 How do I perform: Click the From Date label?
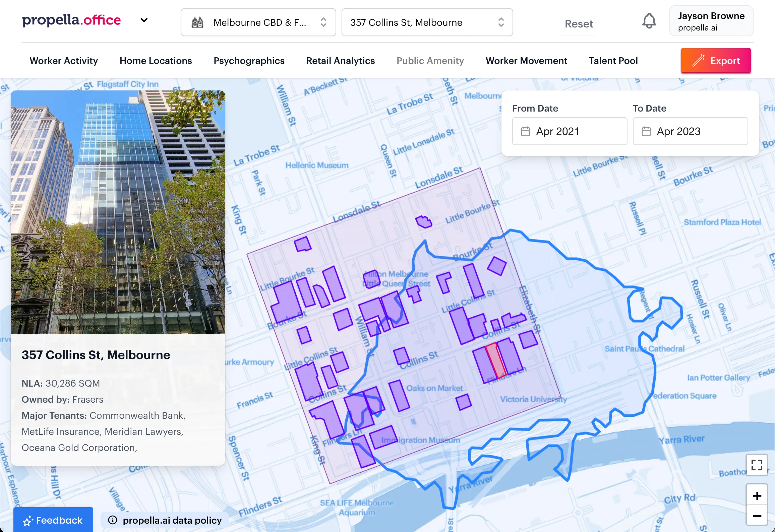click(x=535, y=108)
